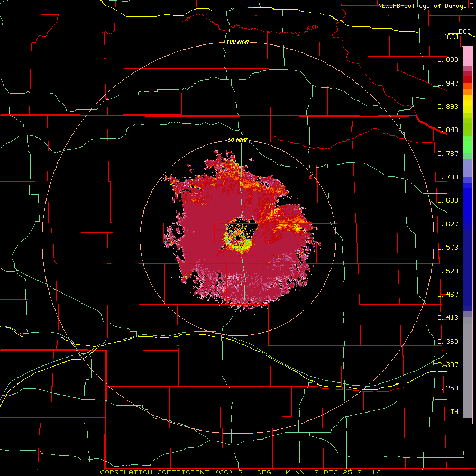Click the 10 DEC 25 date text
This screenshot has height=476, width=476.
(331, 472)
